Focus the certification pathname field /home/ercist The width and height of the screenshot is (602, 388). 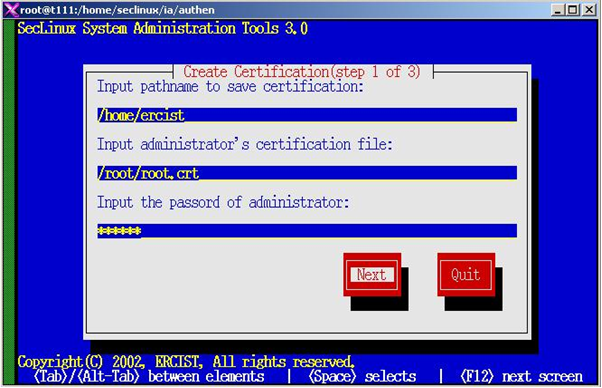coord(307,115)
